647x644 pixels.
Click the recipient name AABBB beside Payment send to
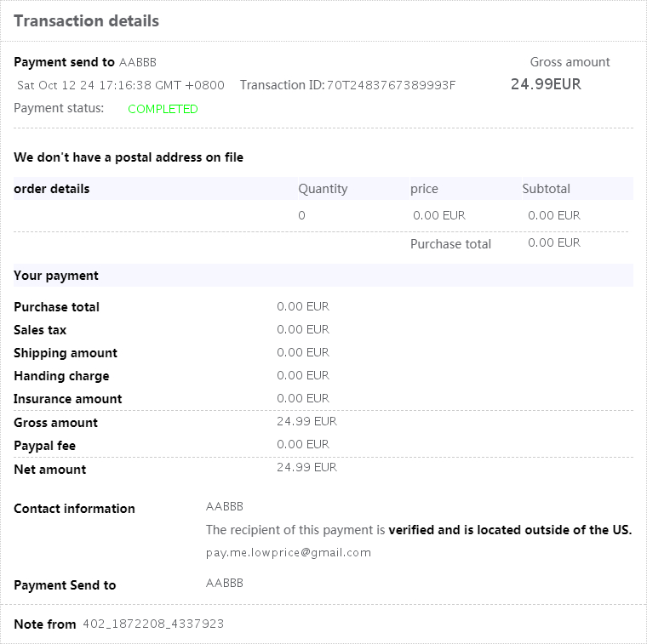point(138,62)
